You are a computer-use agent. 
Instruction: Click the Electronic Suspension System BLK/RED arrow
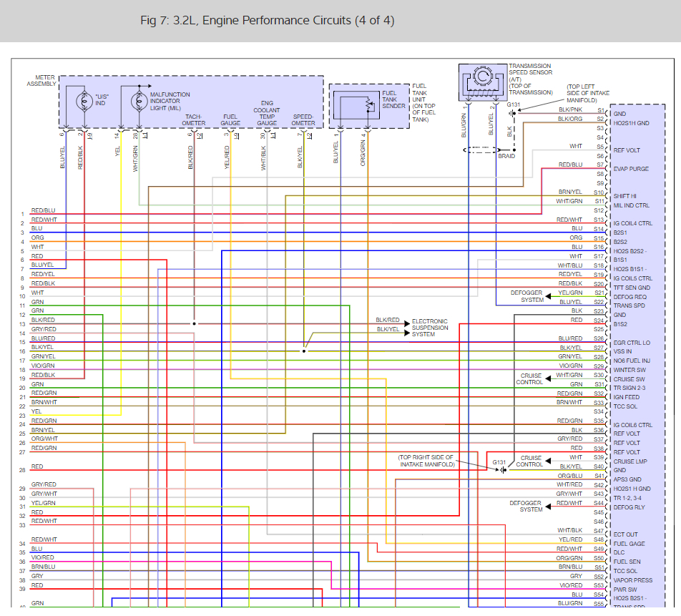click(407, 323)
